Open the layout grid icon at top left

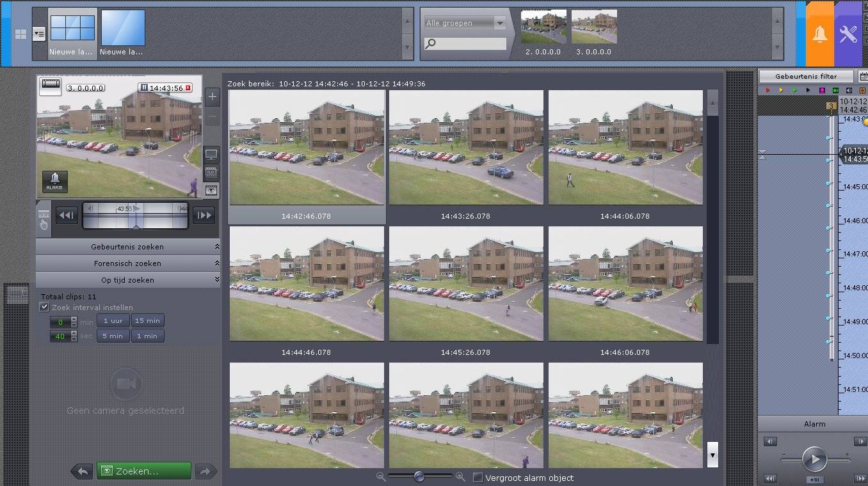(x=21, y=35)
